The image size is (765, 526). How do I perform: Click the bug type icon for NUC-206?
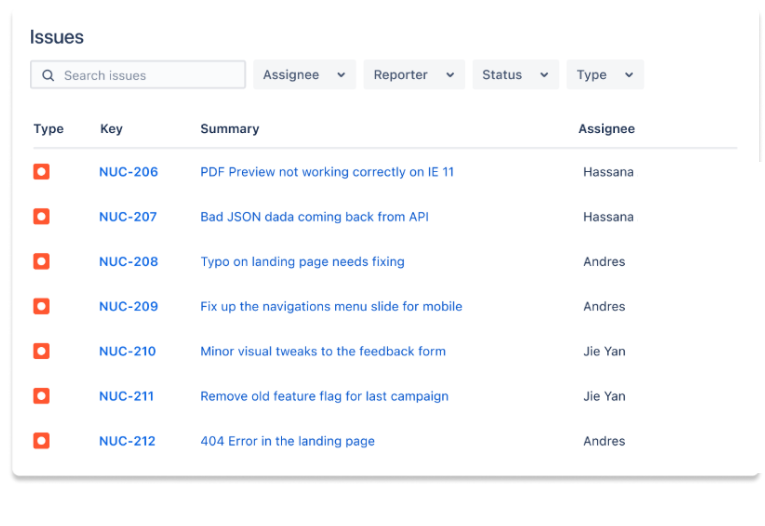pos(41,172)
